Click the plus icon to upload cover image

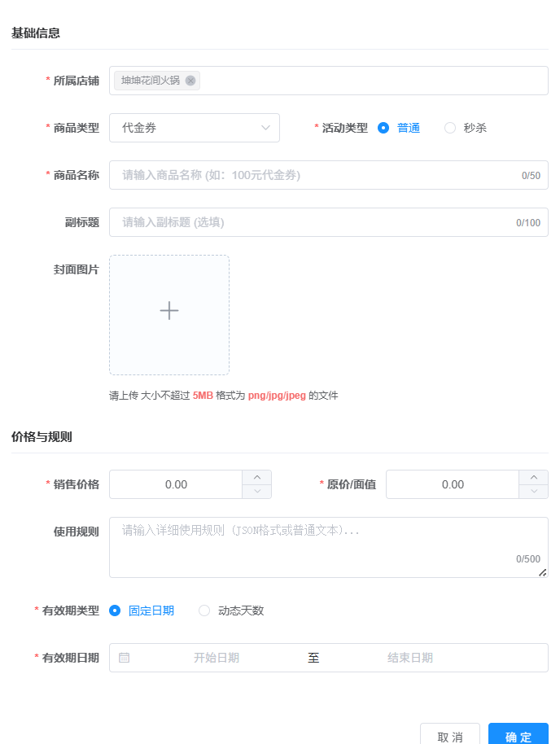click(169, 311)
